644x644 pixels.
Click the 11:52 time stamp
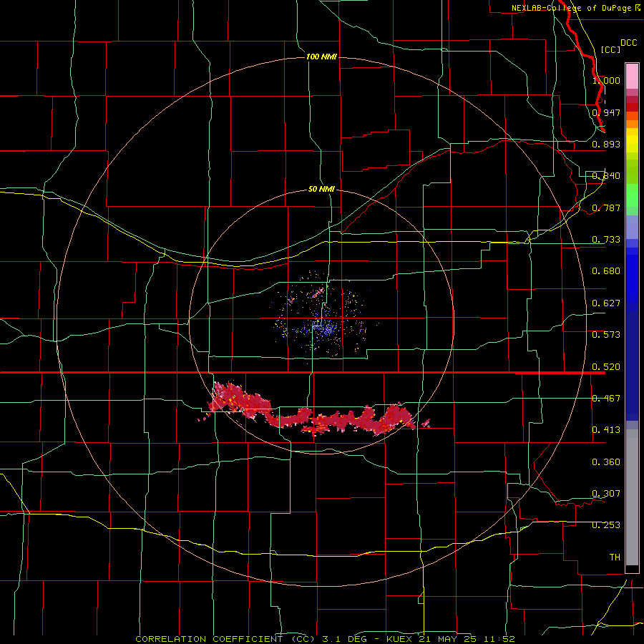tap(499, 639)
